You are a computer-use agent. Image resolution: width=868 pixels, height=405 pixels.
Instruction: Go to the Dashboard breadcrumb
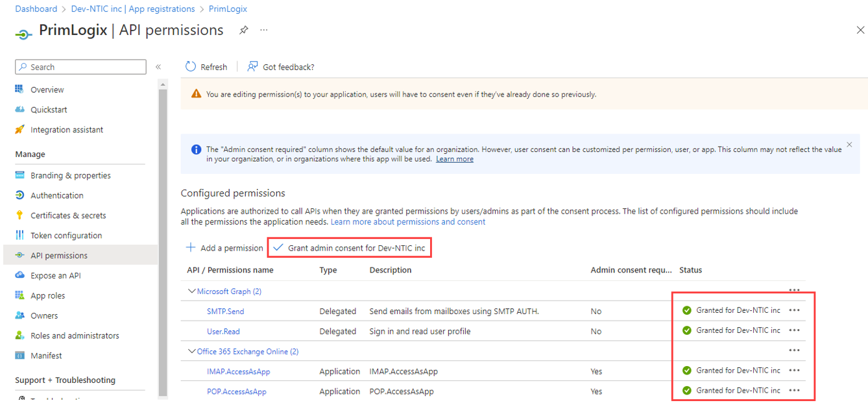pyautogui.click(x=36, y=9)
